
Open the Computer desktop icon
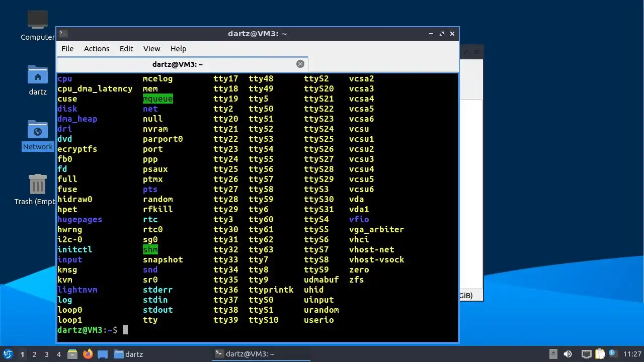38,25
